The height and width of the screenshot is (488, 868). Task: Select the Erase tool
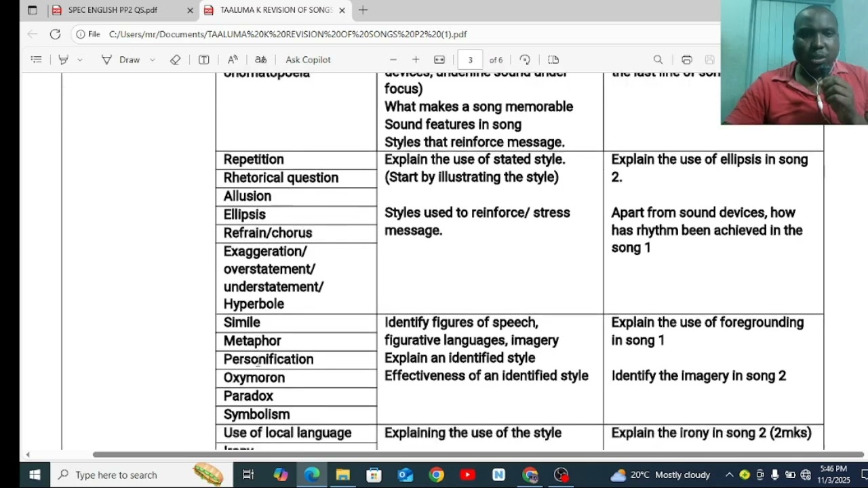[175, 60]
